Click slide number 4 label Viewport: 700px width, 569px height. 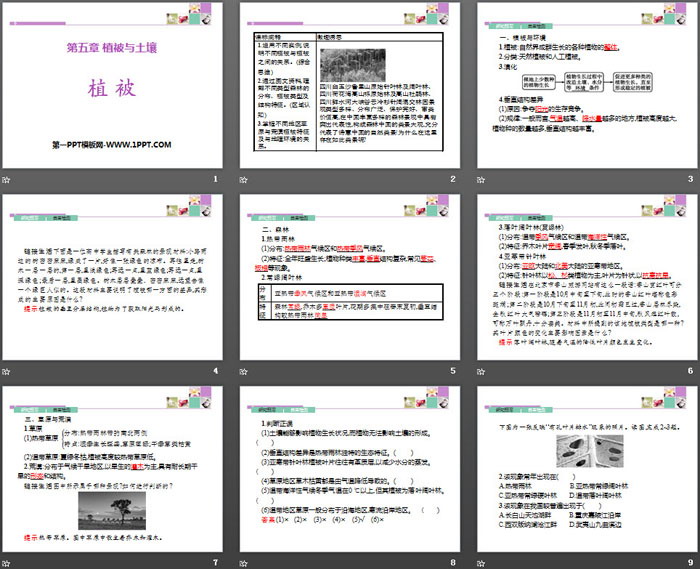pos(215,371)
